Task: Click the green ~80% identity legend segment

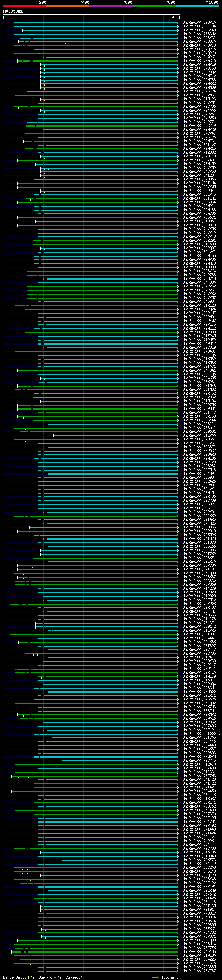Action: point(154,6)
